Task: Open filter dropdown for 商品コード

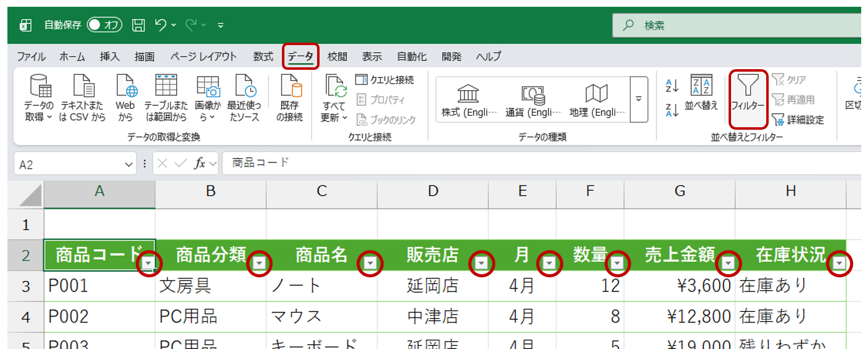Action: (x=149, y=264)
